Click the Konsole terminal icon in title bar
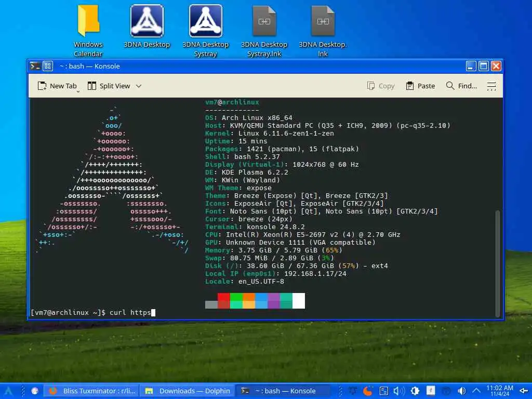Viewport: 532px width, 399px height. click(35, 66)
